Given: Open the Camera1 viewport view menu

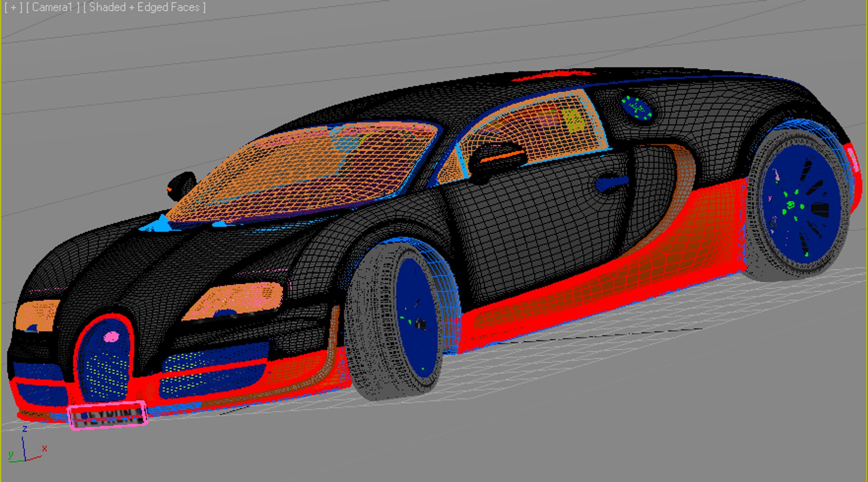Looking at the screenshot, I should click(52, 8).
